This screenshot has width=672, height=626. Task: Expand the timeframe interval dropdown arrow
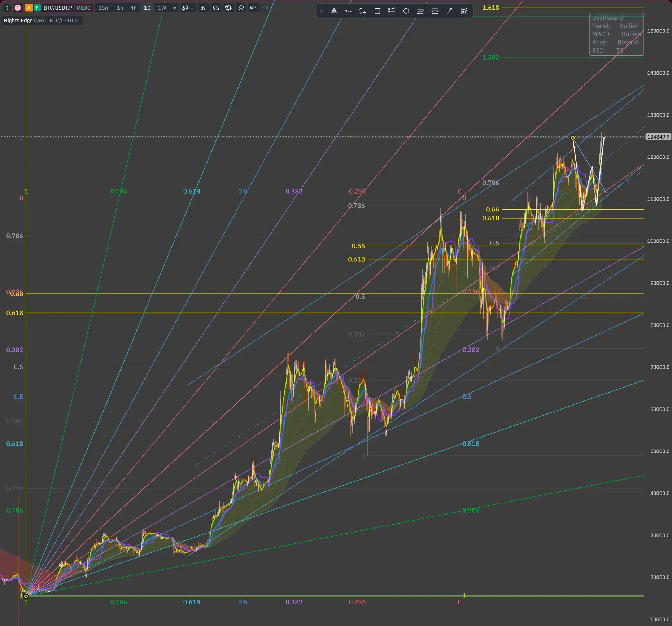174,8
